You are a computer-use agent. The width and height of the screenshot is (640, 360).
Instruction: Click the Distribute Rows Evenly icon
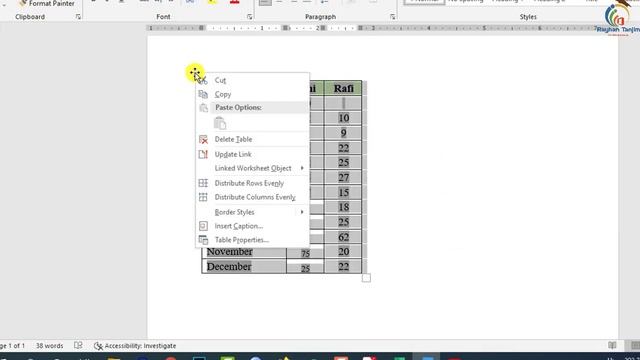[203, 183]
